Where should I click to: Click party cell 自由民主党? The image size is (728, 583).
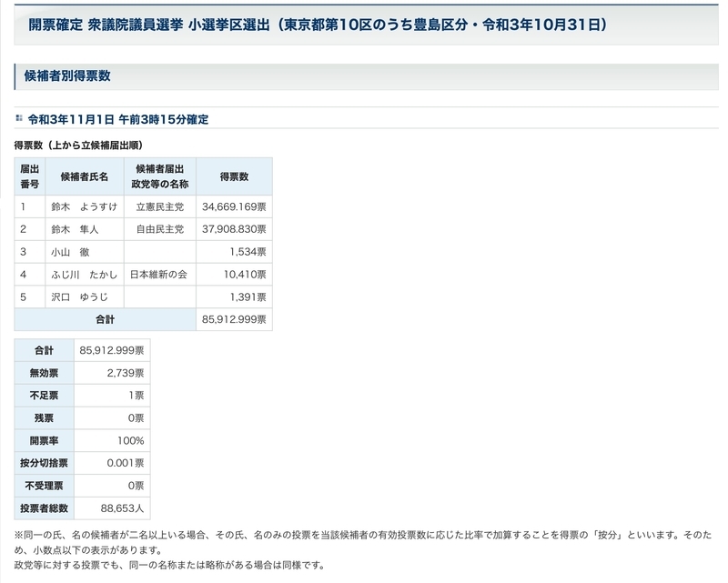(x=160, y=229)
